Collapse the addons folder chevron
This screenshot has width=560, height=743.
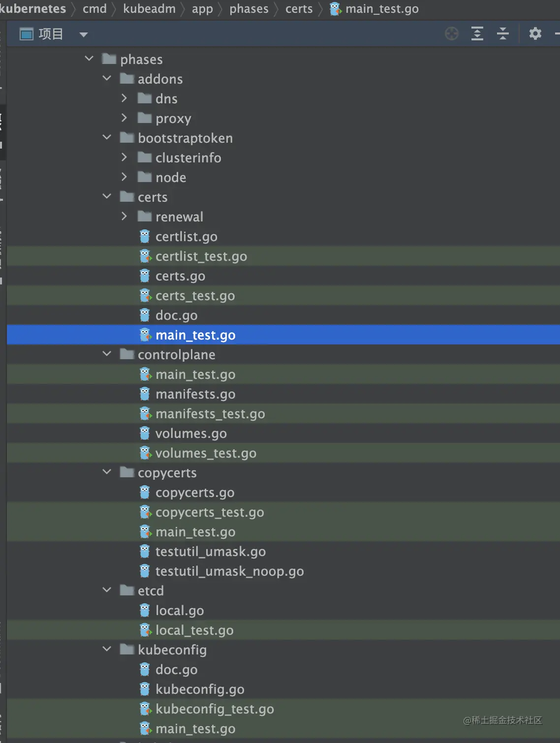107,78
